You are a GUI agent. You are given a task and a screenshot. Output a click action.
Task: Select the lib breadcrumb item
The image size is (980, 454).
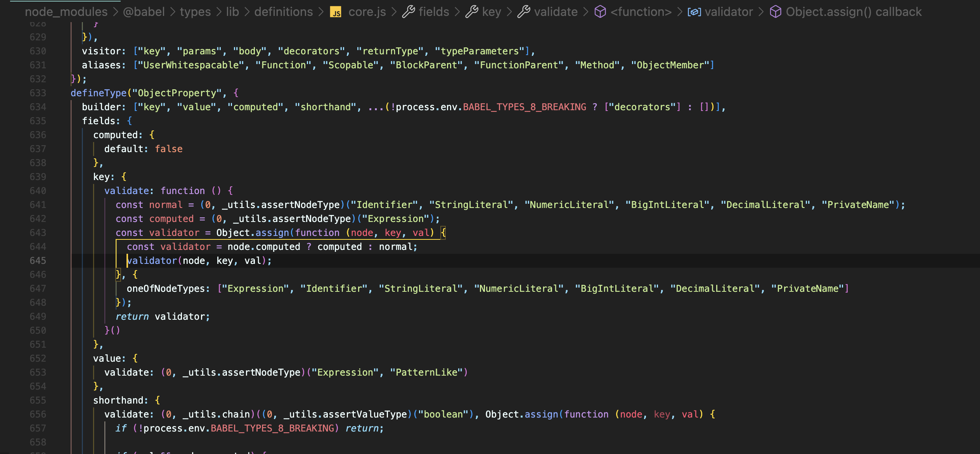[x=232, y=12]
